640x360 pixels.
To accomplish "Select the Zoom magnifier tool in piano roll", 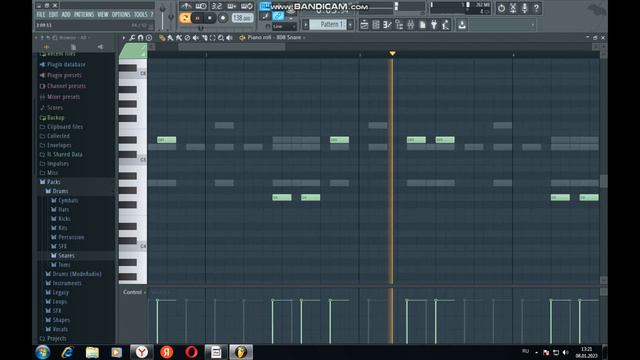I will coord(221,38).
